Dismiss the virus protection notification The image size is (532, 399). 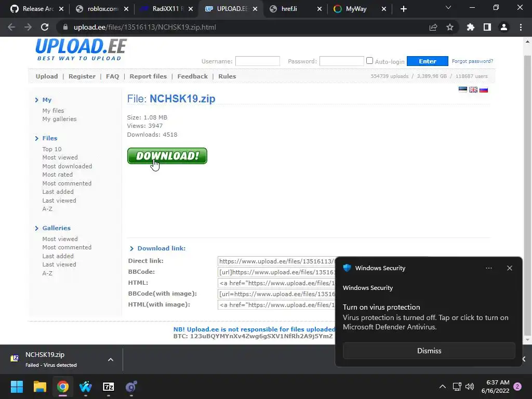[429, 351]
